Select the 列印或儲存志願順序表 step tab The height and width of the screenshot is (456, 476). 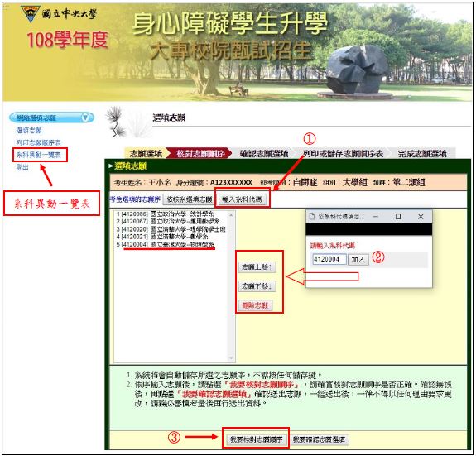click(343, 153)
